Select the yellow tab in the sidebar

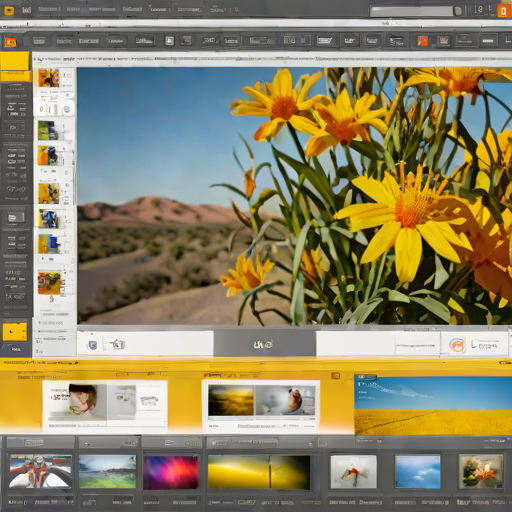15,66
